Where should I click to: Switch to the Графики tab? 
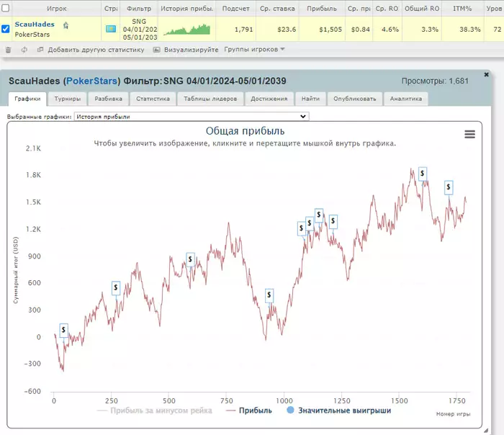point(27,99)
